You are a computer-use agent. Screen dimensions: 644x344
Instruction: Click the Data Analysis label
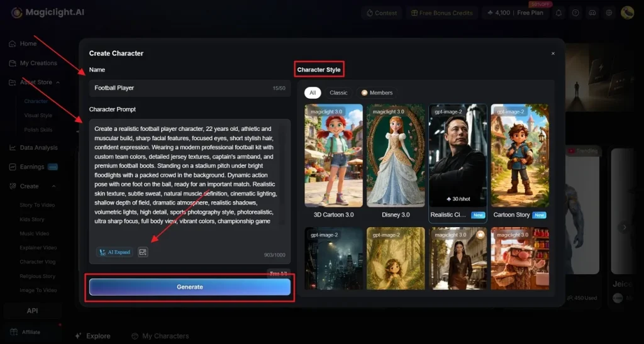point(38,148)
